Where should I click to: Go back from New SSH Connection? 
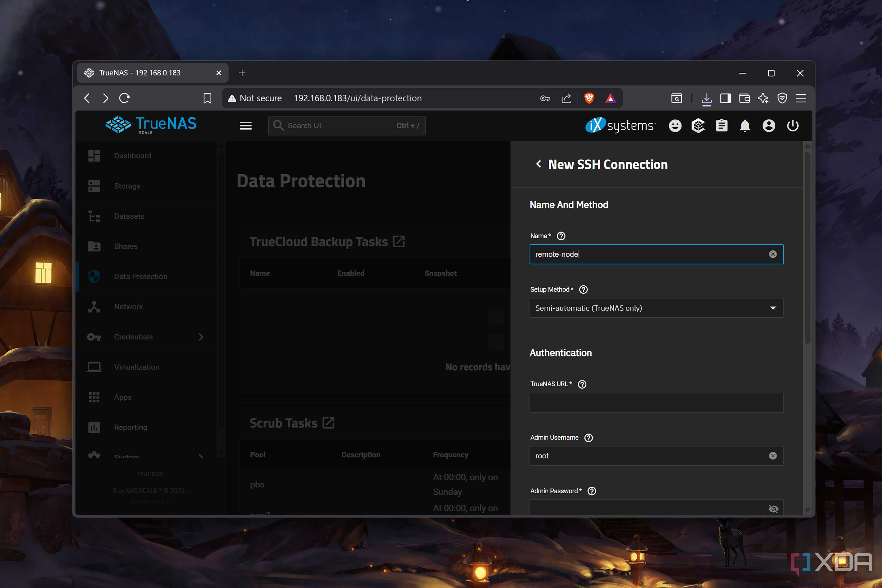click(x=539, y=164)
